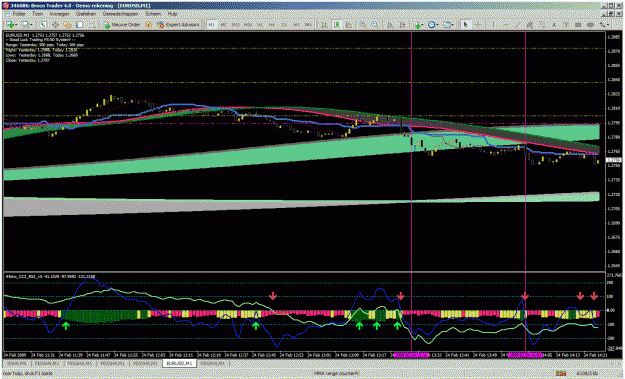Select the H1 timeframe button
This screenshot has height=379, width=625.
pyautogui.click(x=260, y=25)
